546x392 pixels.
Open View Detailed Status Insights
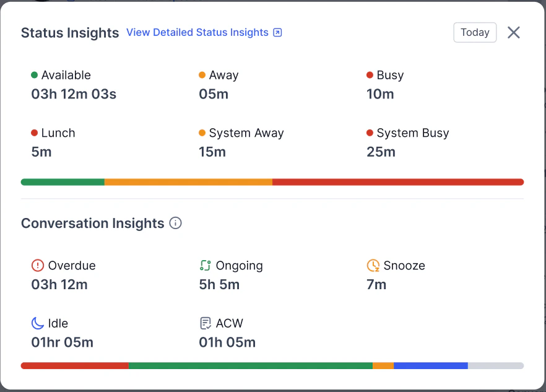pos(197,32)
